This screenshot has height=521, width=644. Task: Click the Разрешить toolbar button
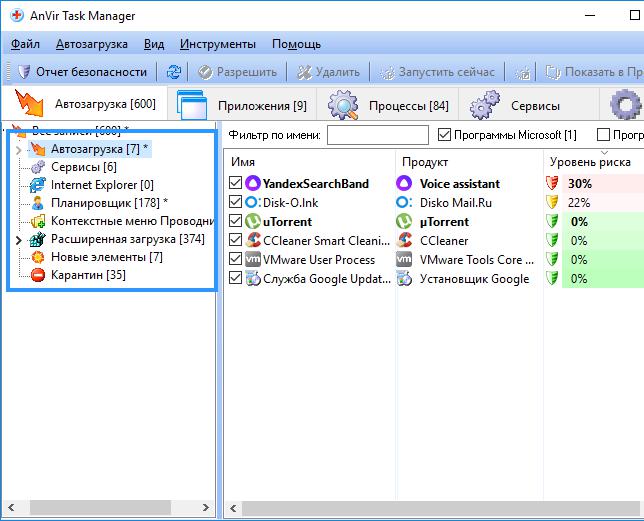[237, 72]
